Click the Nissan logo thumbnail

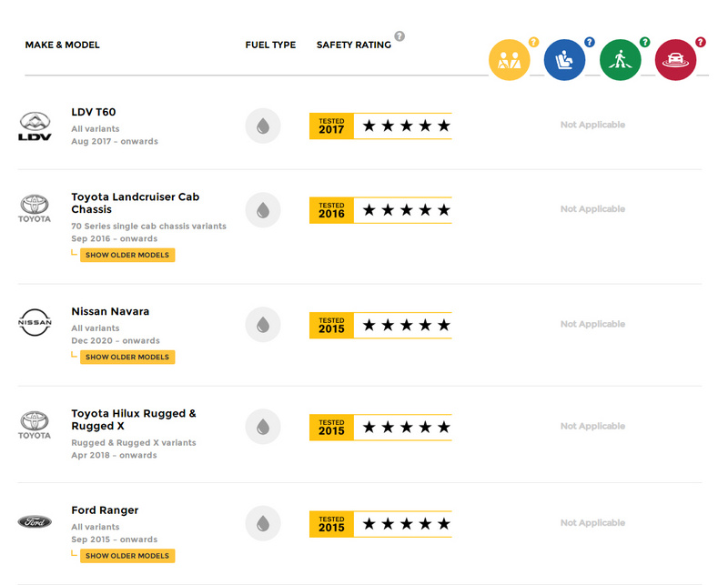pos(35,323)
